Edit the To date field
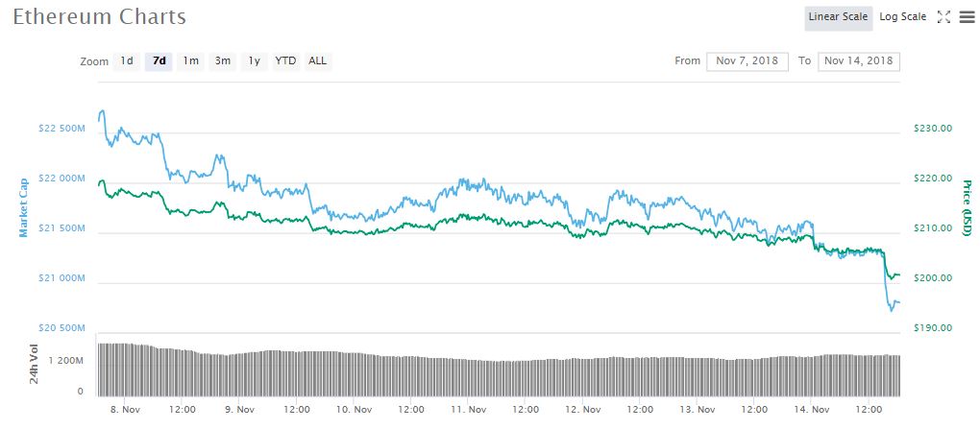Image resolution: width=980 pixels, height=429 pixels. 859,61
